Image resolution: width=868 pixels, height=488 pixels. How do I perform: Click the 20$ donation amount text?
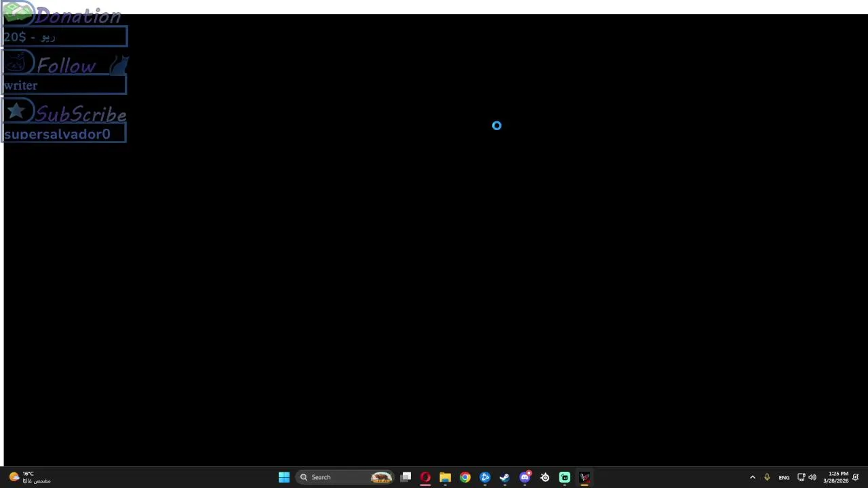(14, 37)
